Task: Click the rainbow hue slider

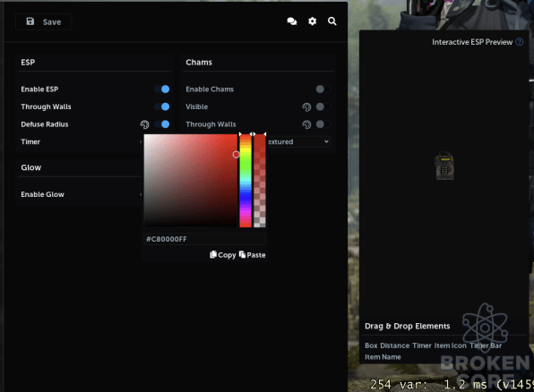Action: (245, 181)
